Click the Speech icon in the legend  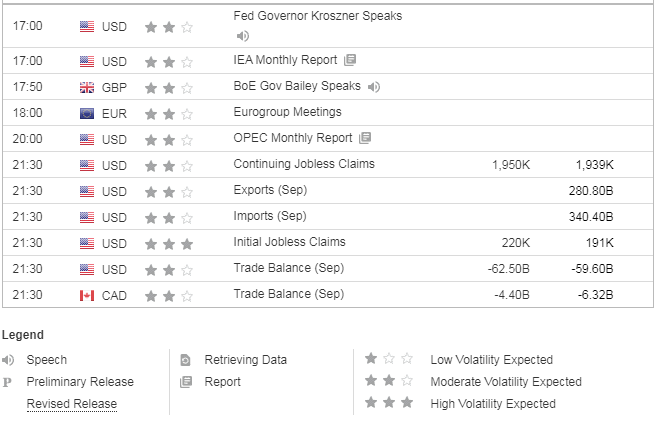point(8,360)
